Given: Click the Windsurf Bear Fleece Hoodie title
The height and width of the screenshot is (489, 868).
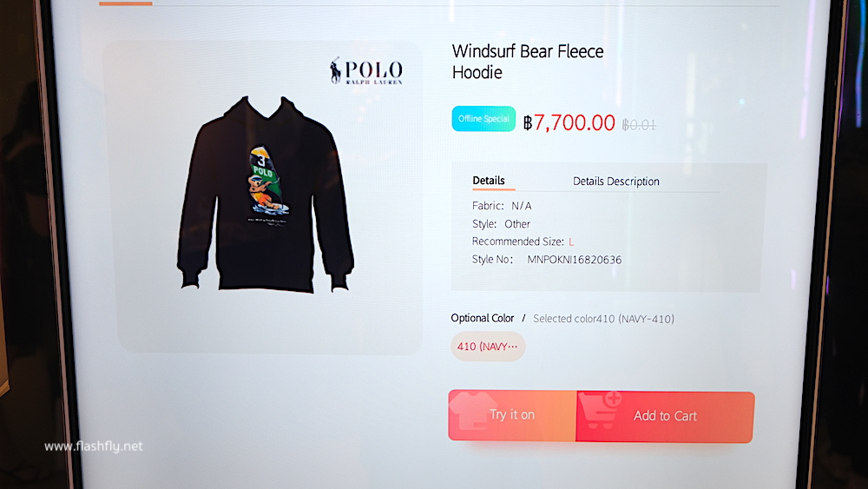Looking at the screenshot, I should click(x=528, y=62).
